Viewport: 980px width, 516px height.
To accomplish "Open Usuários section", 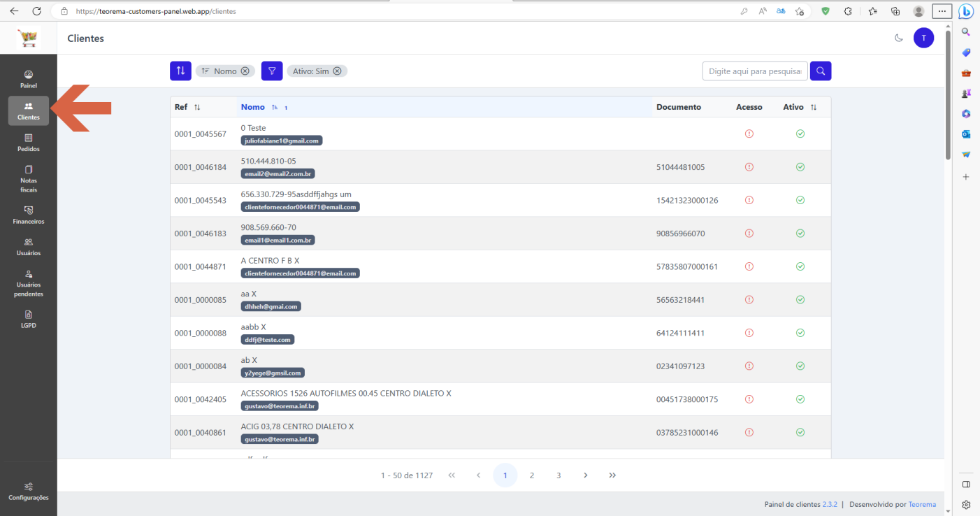I will 29,246.
